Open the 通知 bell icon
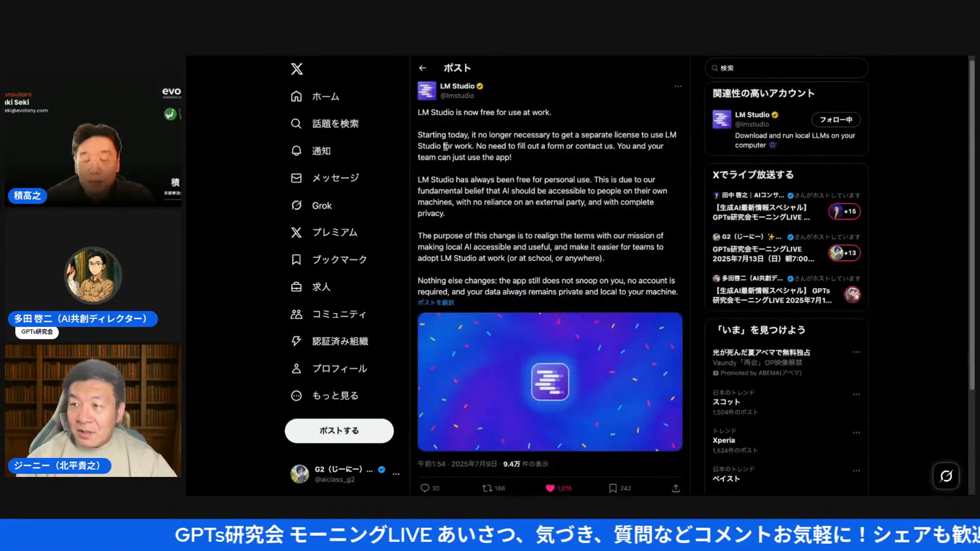Image resolution: width=980 pixels, height=551 pixels. pyautogui.click(x=296, y=151)
